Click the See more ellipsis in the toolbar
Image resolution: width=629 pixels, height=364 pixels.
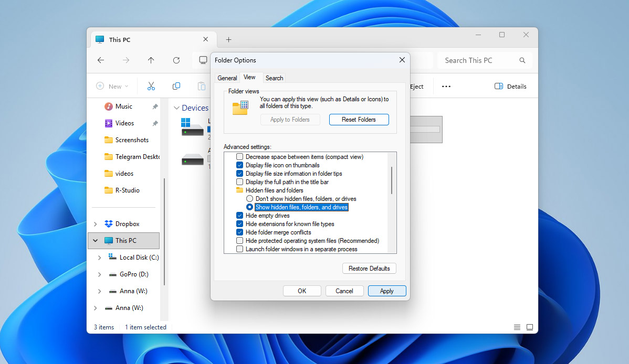[446, 86]
